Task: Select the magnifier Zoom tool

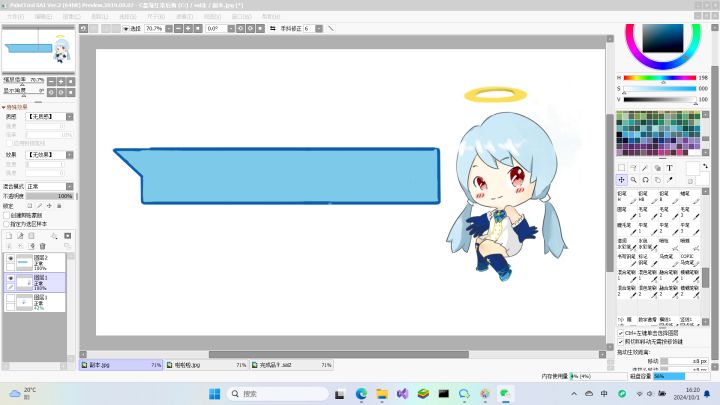Action: click(633, 180)
